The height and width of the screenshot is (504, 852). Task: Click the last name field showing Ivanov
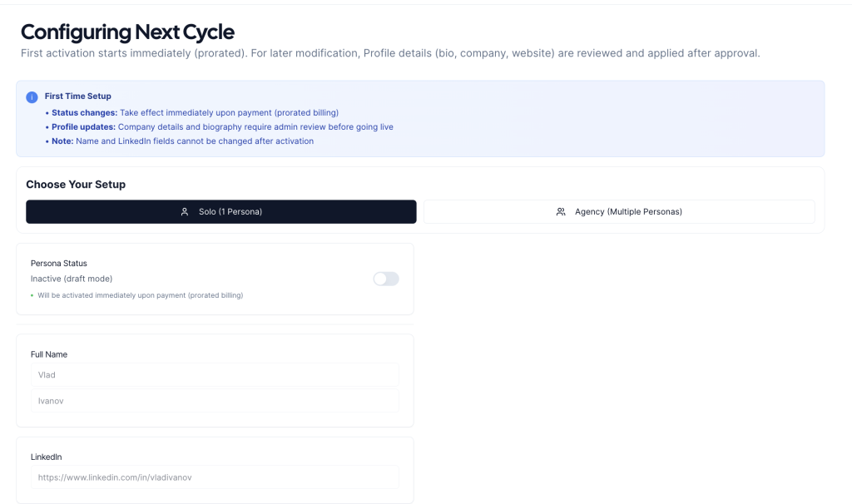coord(215,401)
